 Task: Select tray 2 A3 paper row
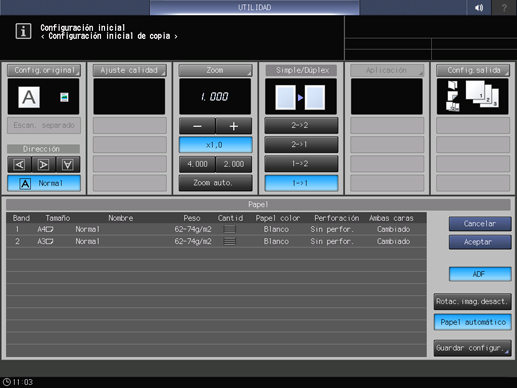[x=216, y=241]
